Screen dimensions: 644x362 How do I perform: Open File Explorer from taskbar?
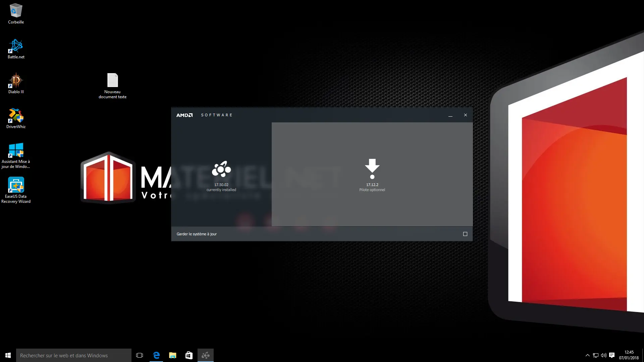click(x=173, y=355)
